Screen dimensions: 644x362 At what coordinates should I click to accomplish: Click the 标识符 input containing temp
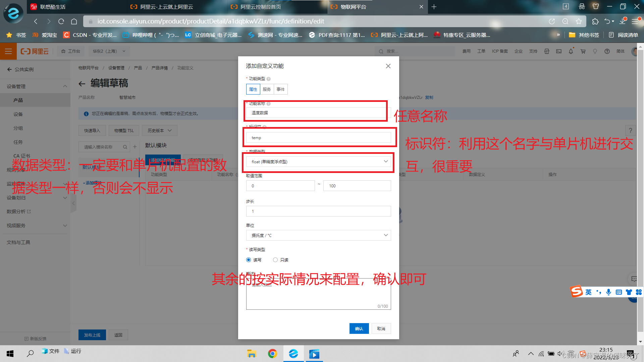click(318, 137)
